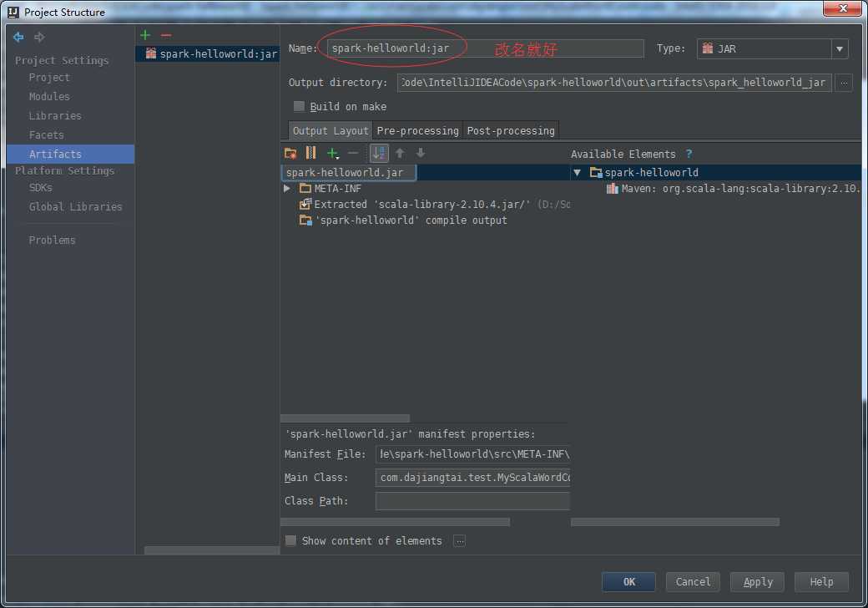Open show content options ellipsis button
868x608 pixels.
pos(459,540)
